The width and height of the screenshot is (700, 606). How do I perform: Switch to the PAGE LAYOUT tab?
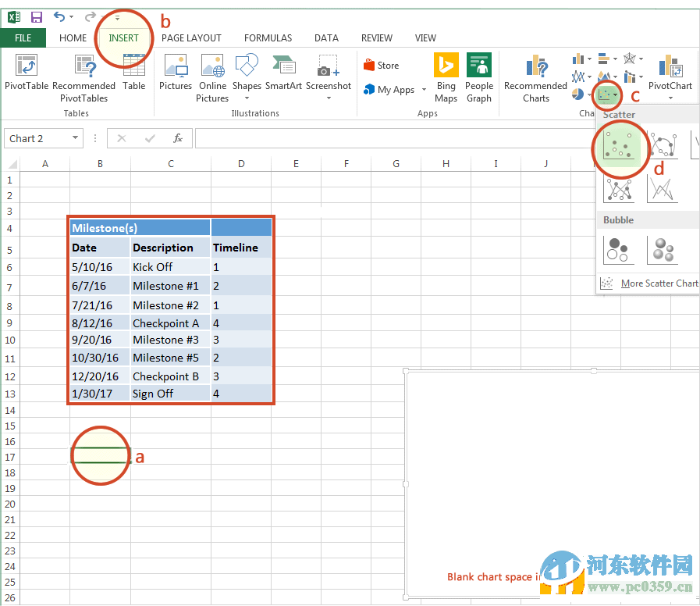192,37
